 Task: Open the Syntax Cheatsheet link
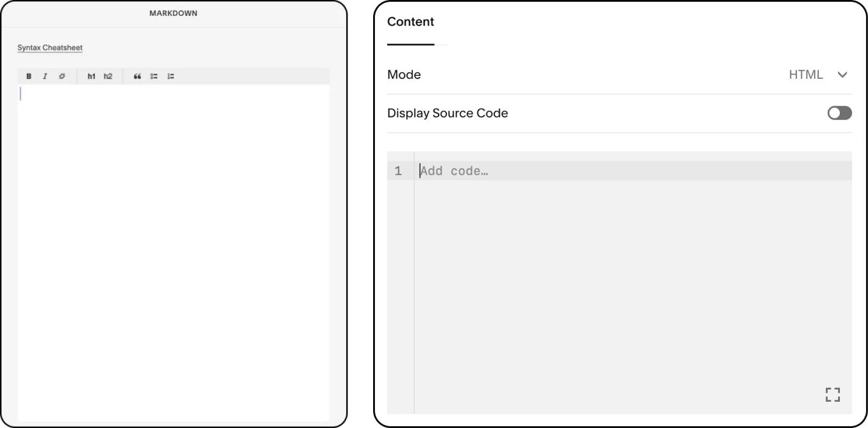[x=50, y=48]
